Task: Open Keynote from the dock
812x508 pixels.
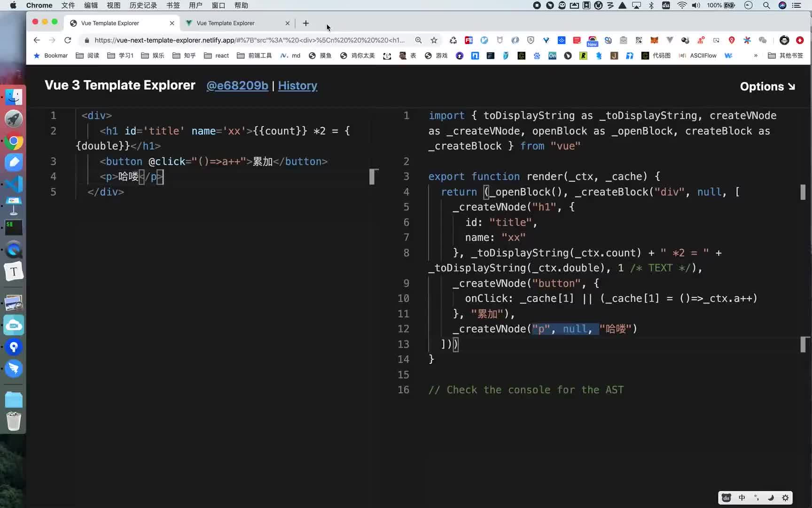Action: tap(14, 206)
